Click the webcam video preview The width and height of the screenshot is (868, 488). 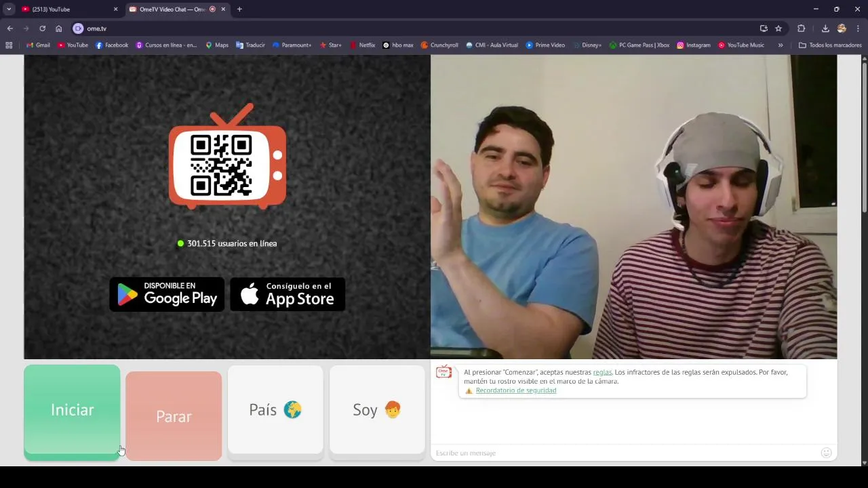633,207
